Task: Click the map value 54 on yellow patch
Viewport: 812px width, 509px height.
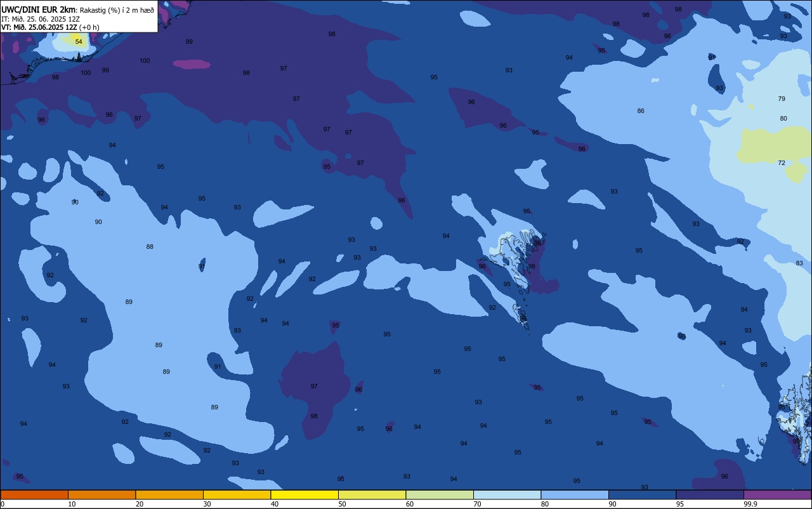Action: [79, 41]
